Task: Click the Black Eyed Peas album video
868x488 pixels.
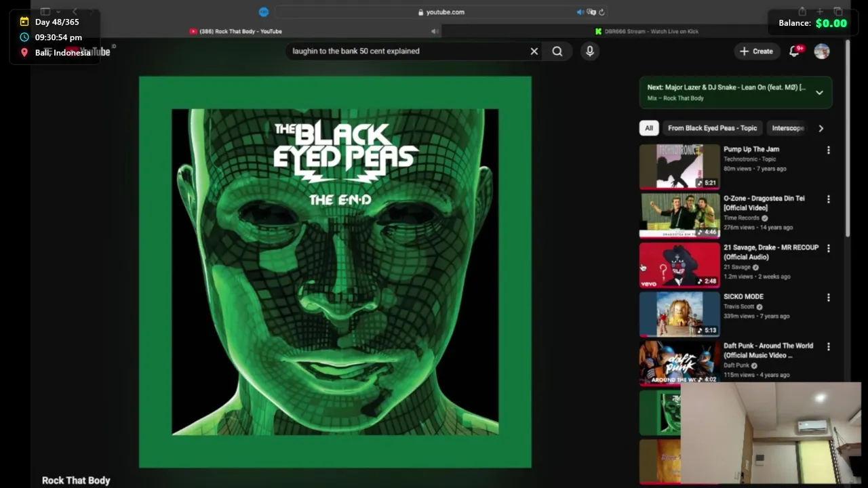Action: pos(335,272)
